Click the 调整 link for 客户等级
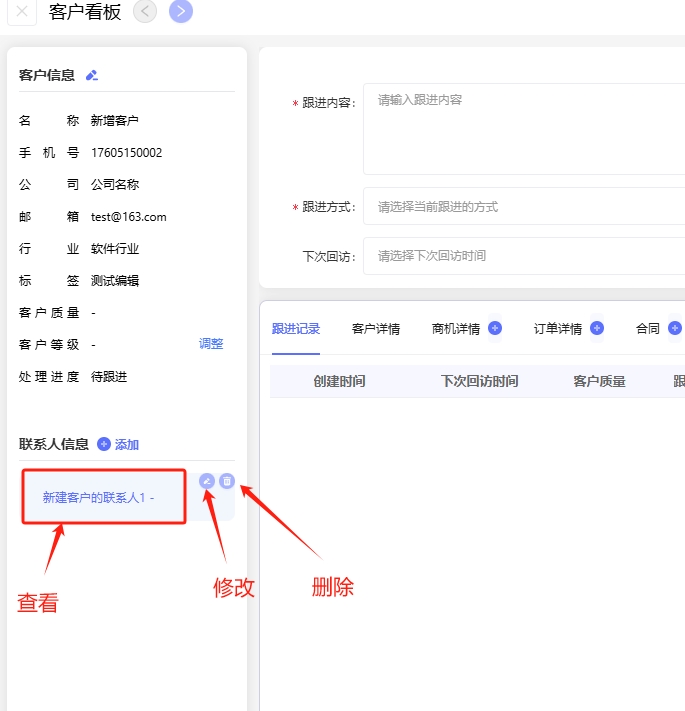The height and width of the screenshot is (711, 685). [211, 344]
